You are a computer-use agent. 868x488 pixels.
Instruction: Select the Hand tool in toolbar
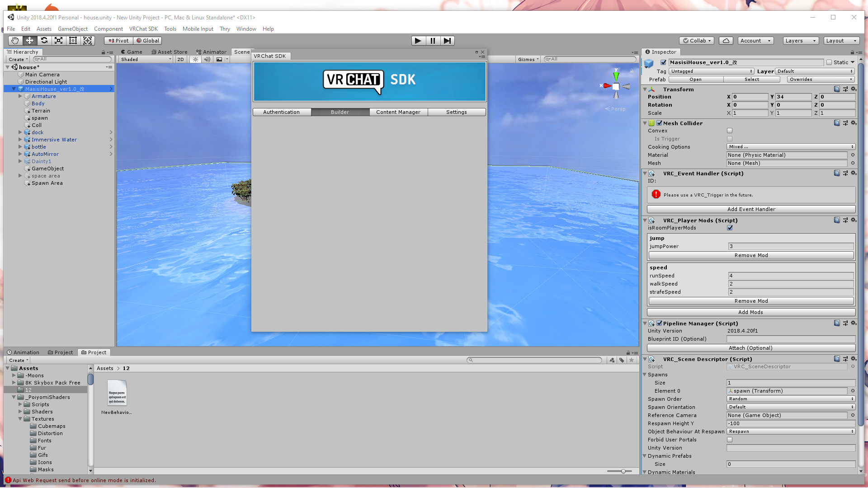[15, 41]
